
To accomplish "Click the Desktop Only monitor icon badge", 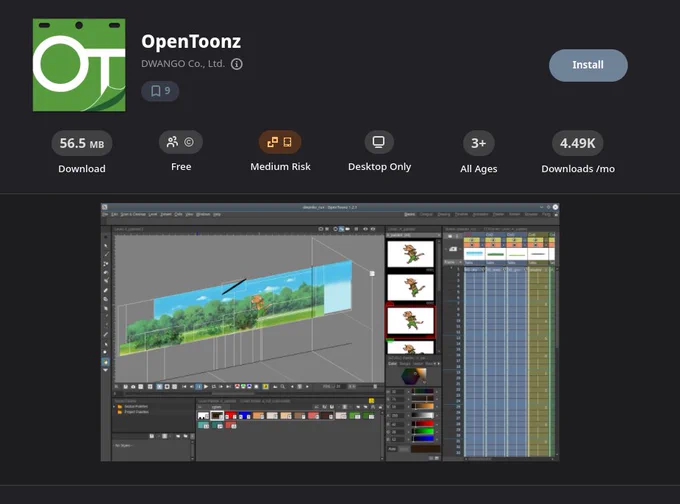I will click(x=379, y=142).
